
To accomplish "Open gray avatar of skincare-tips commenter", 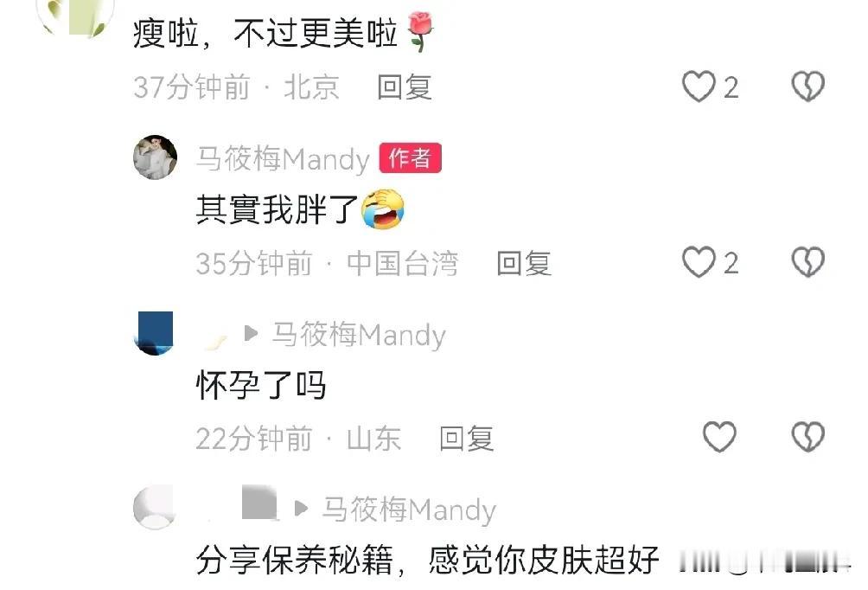I will click(155, 508).
